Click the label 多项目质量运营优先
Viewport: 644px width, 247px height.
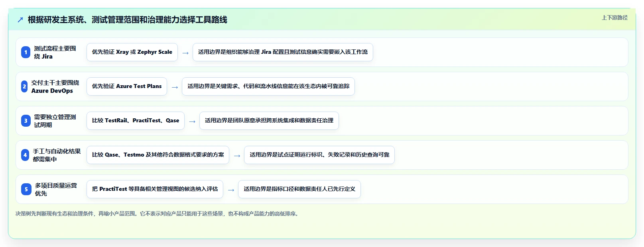click(x=56, y=189)
